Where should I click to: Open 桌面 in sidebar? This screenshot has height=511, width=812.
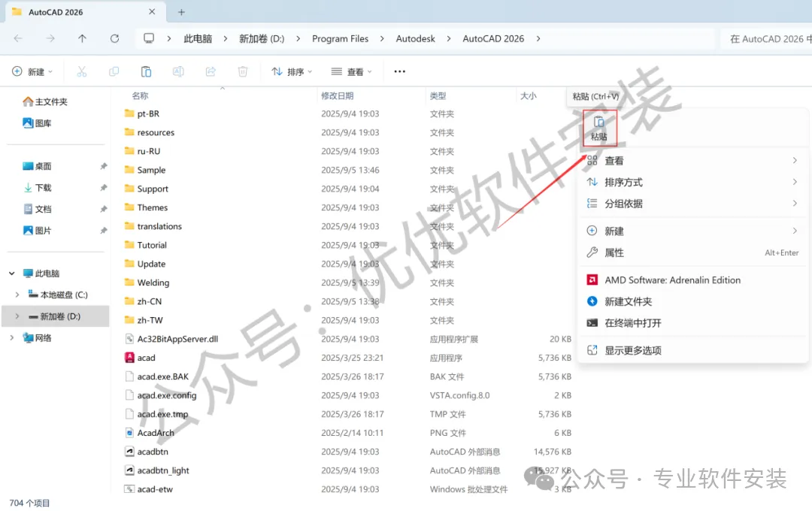coord(37,166)
